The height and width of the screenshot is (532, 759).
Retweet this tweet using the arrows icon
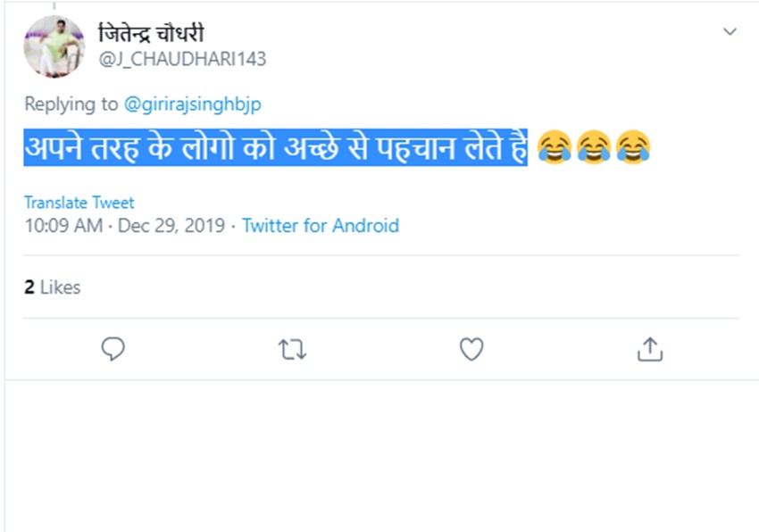292,350
